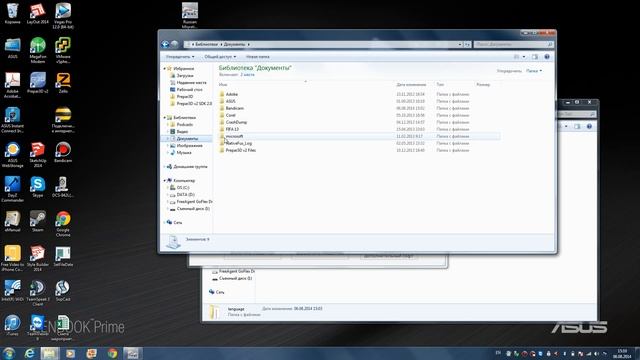Viewport: 640px width, 360px height.
Task: Open the Google Chrome desktop icon
Action: tap(63, 224)
